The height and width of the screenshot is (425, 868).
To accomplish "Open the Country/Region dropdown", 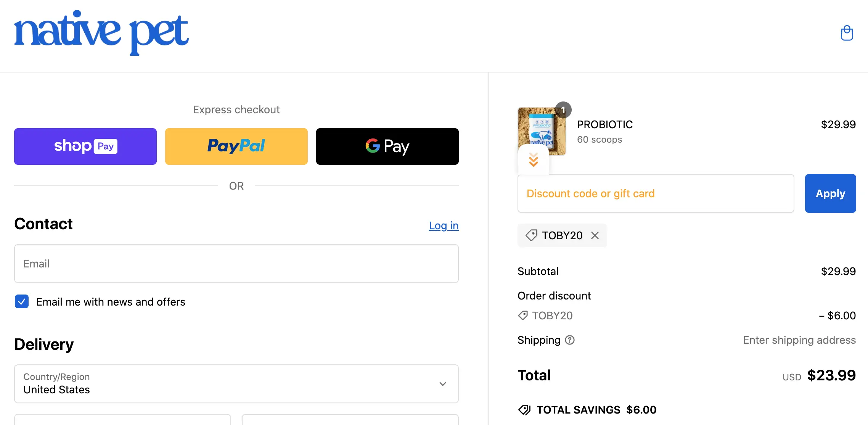I will [x=236, y=384].
